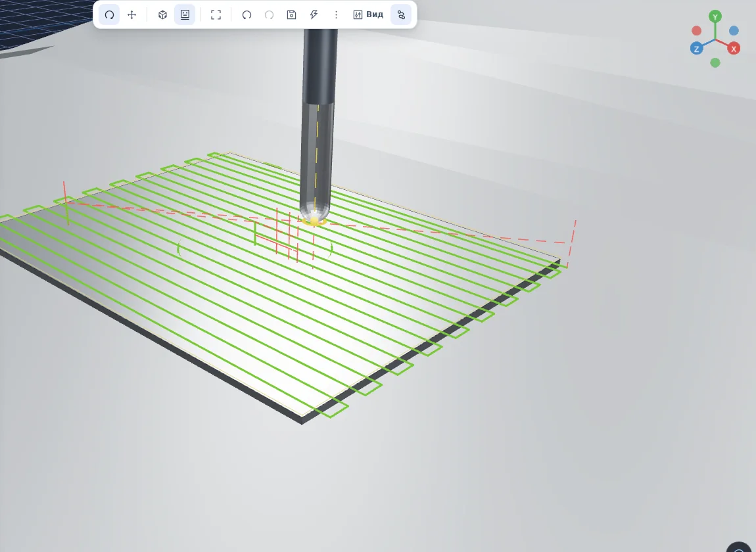Align the view to the X axis
756x552 pixels.
(x=734, y=49)
